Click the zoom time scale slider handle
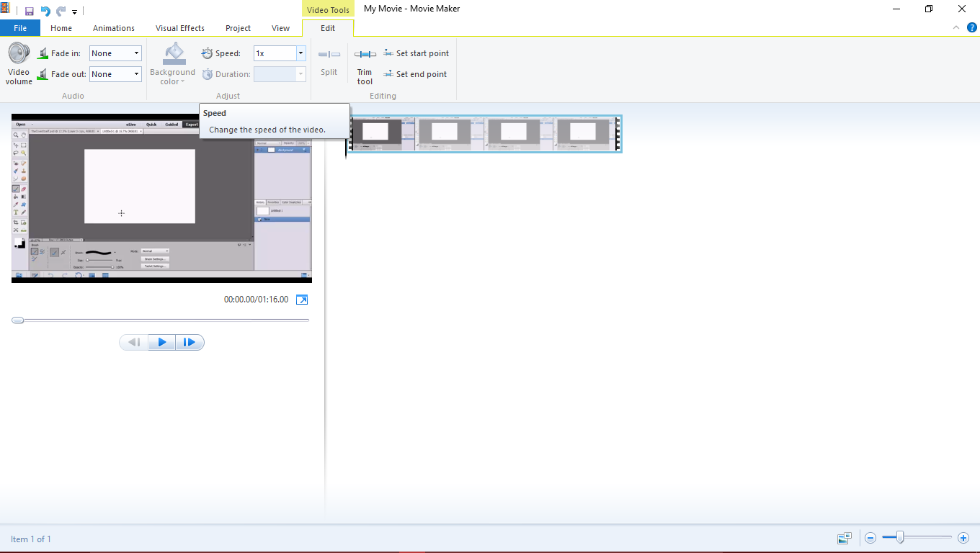 coord(900,537)
